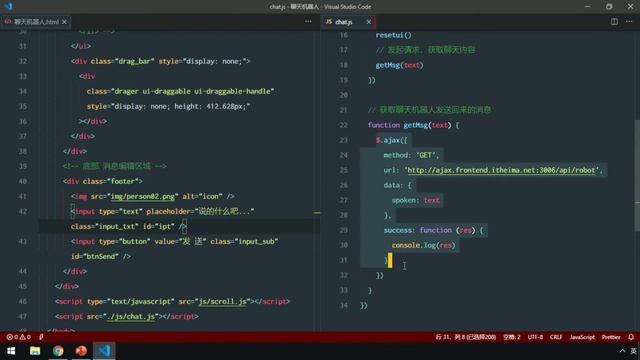Image resolution: width=640 pixels, height=360 pixels.
Task: Click the resetui() call in chat.js
Action: pyautogui.click(x=393, y=35)
